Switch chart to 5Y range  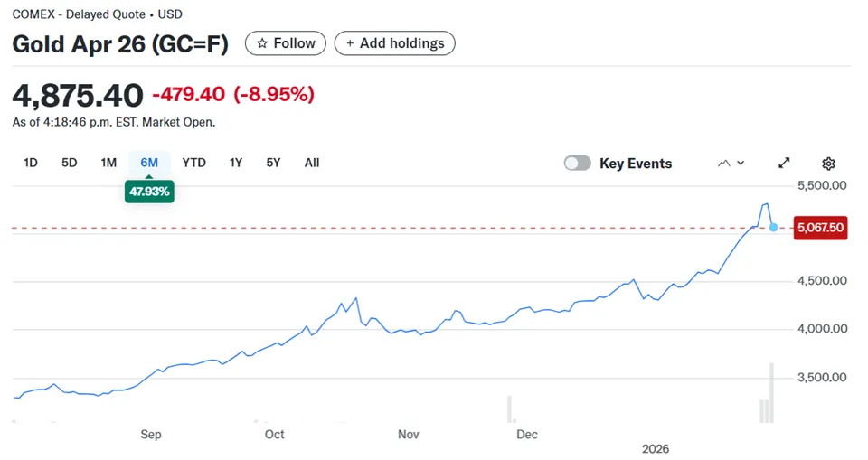(x=273, y=163)
